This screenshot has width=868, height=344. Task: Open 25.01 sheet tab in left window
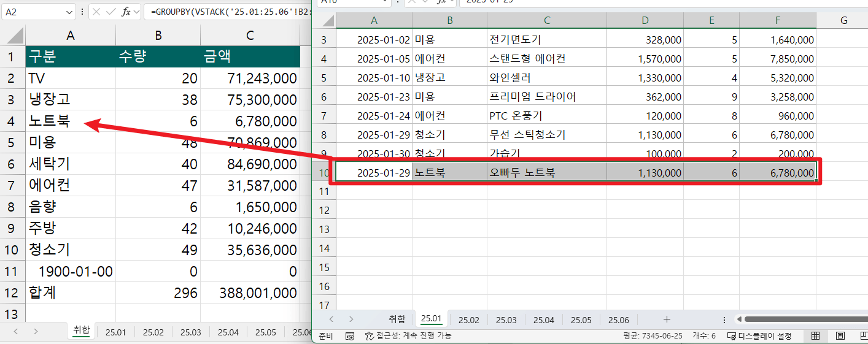click(x=115, y=332)
